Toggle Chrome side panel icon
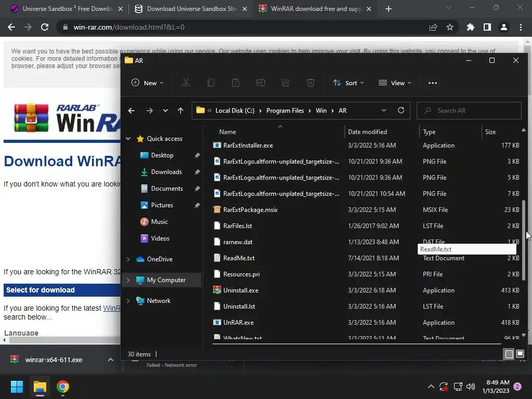The image size is (532, 399). point(487,27)
